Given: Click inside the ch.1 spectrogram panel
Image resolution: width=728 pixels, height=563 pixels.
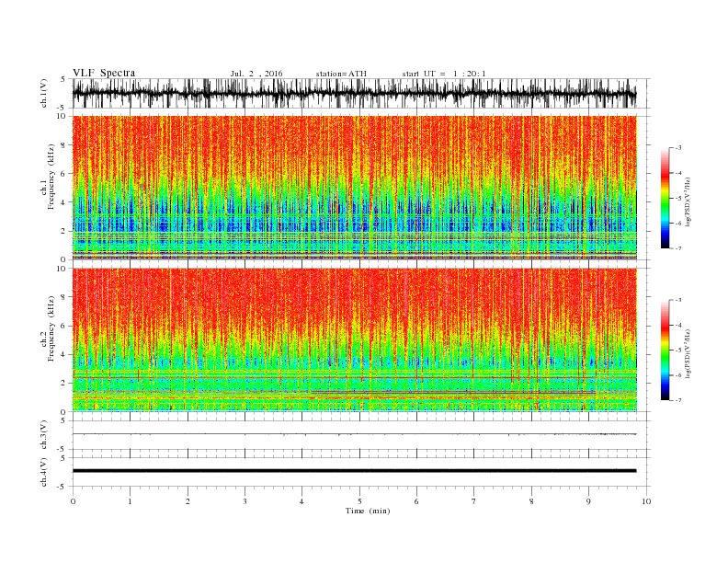Looking at the screenshot, I should point(355,188).
